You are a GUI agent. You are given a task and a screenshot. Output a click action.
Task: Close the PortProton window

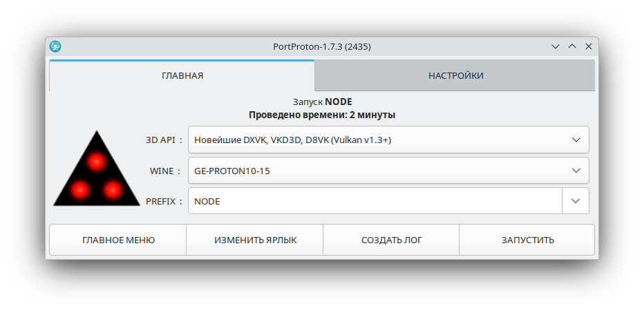pos(589,46)
